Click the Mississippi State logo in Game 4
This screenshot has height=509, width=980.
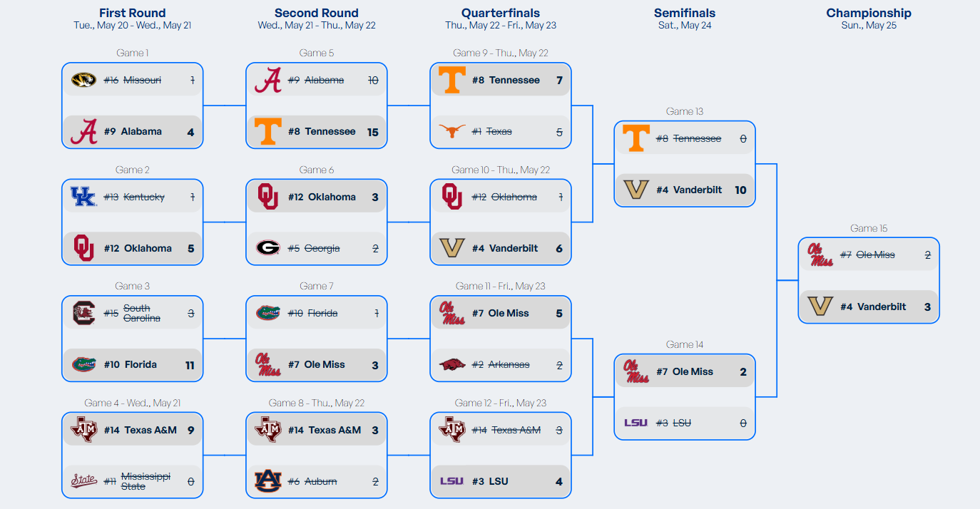(x=83, y=481)
